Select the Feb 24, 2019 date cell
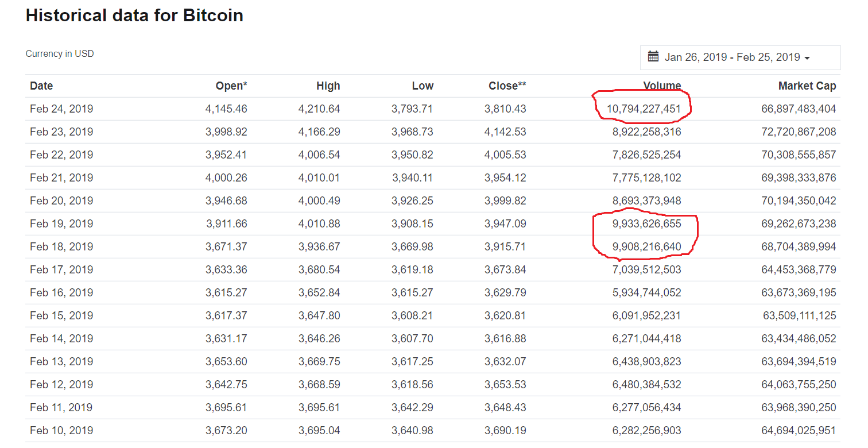This screenshot has width=868, height=448. (61, 109)
